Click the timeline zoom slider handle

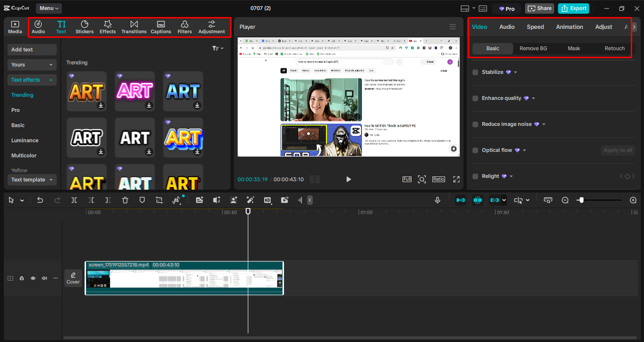tap(581, 200)
